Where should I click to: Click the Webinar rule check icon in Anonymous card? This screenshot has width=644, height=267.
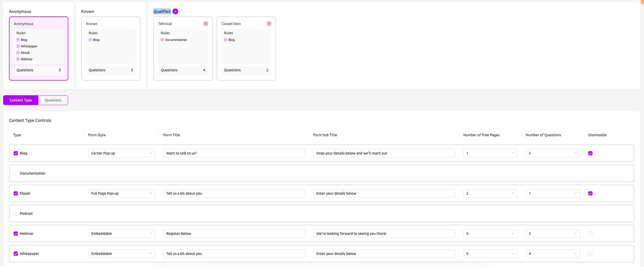[18, 59]
